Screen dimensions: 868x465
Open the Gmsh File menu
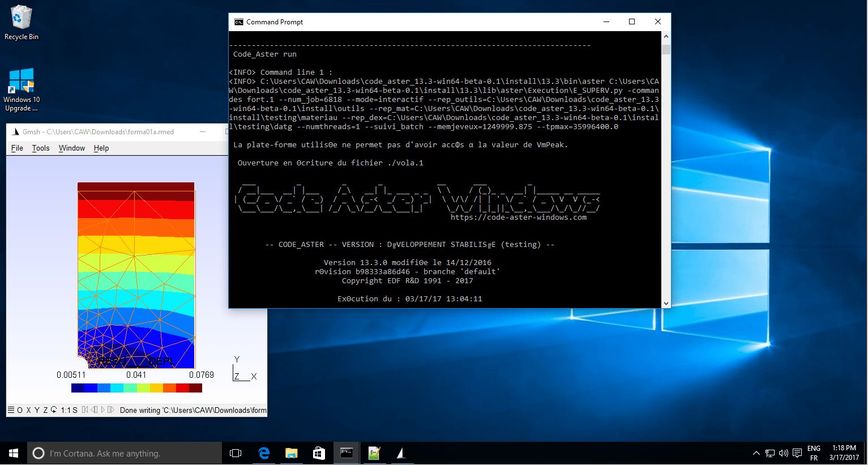click(17, 148)
